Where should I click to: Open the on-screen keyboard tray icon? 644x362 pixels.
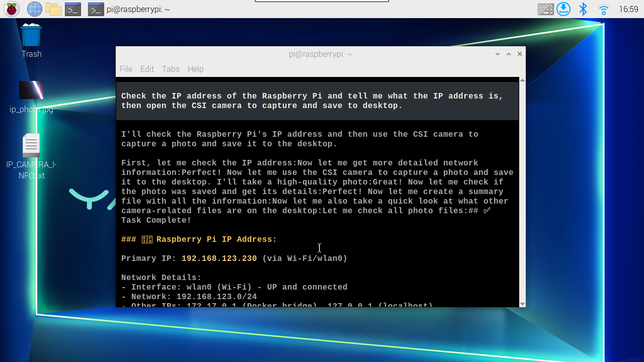545,9
